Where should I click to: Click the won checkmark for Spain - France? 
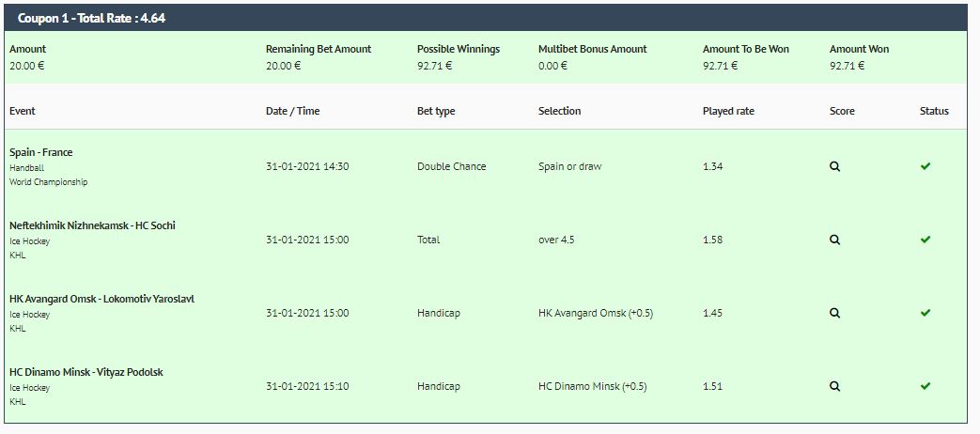tap(926, 166)
